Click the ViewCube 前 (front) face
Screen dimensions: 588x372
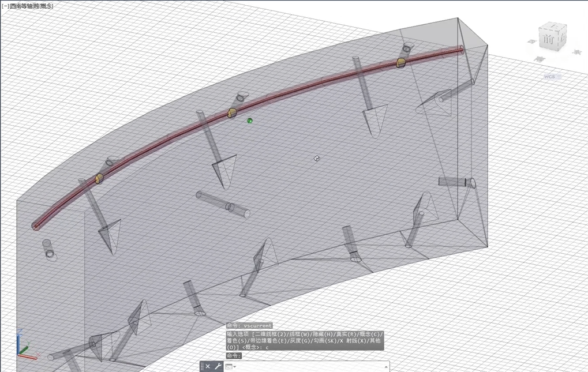click(x=548, y=39)
